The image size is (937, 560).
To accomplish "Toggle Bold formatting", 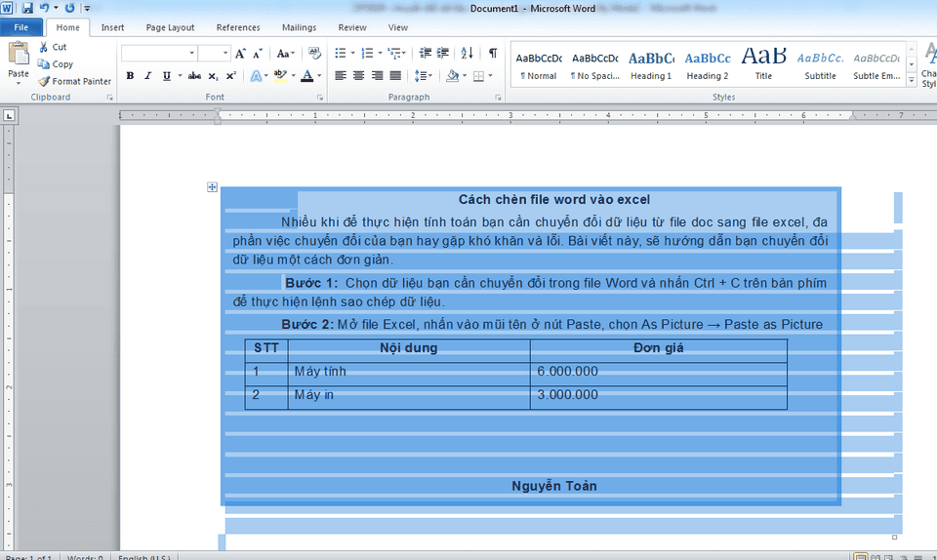I will click(130, 76).
